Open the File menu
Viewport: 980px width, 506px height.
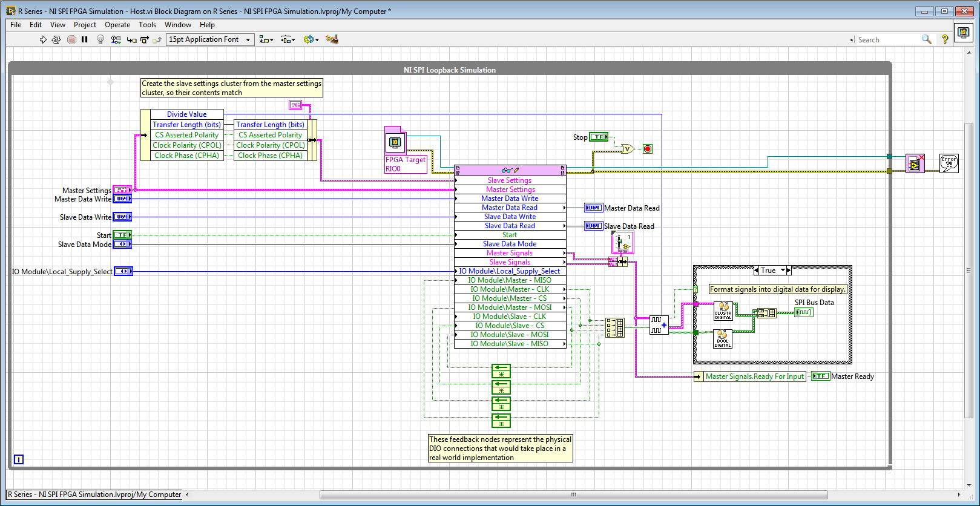coord(16,25)
